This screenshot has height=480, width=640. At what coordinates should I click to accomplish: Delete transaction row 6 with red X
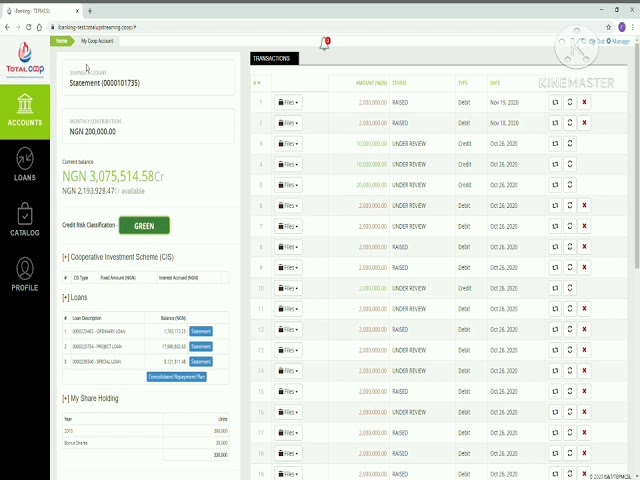584,206
